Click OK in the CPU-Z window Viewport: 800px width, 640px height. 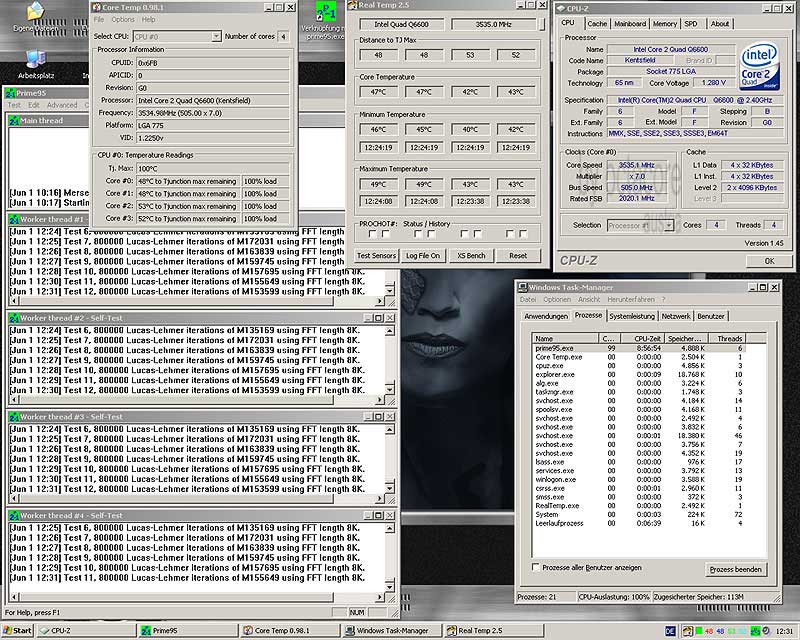coord(769,261)
